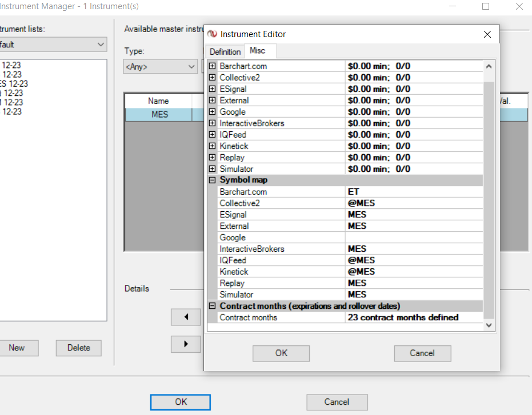Expand the Replay commission row

[212, 158]
